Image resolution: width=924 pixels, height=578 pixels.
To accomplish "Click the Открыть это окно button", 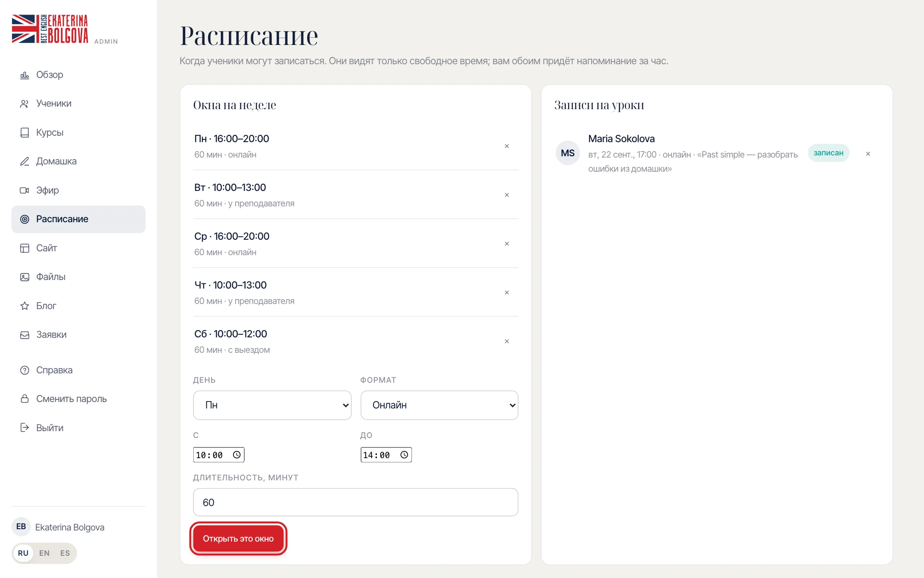I will pyautogui.click(x=238, y=539).
